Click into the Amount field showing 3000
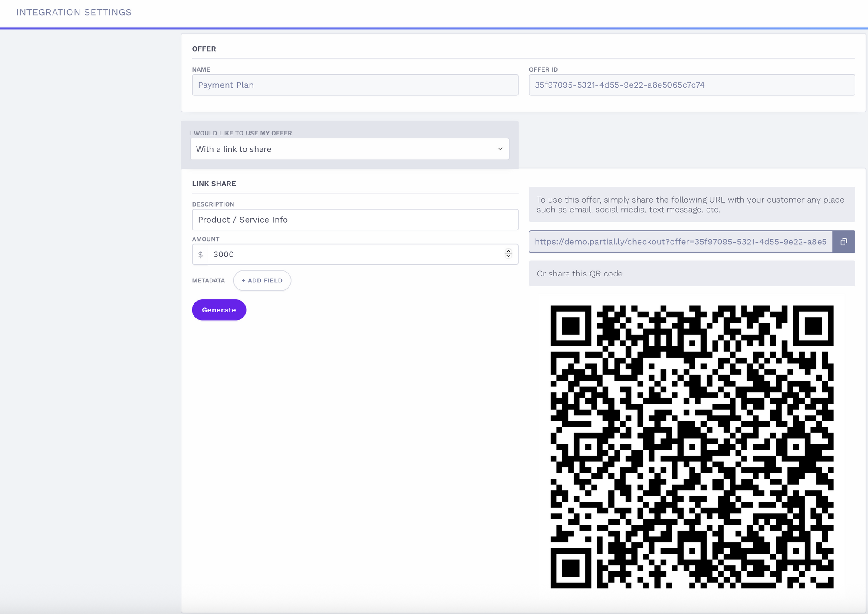Screen dimensions: 868x614 tap(355, 254)
